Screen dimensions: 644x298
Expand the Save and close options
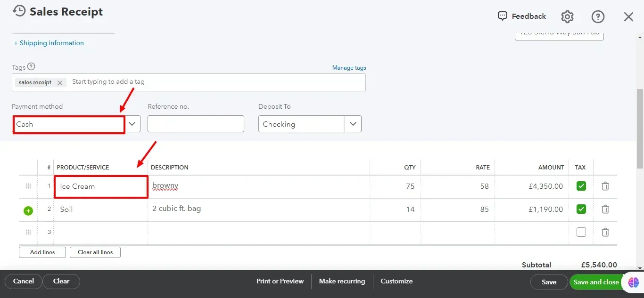tap(632, 282)
